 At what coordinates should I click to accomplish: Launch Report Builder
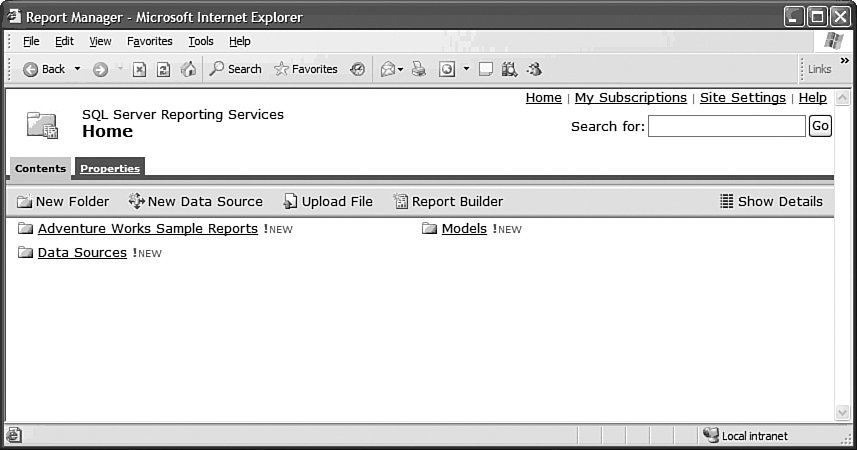(x=448, y=202)
